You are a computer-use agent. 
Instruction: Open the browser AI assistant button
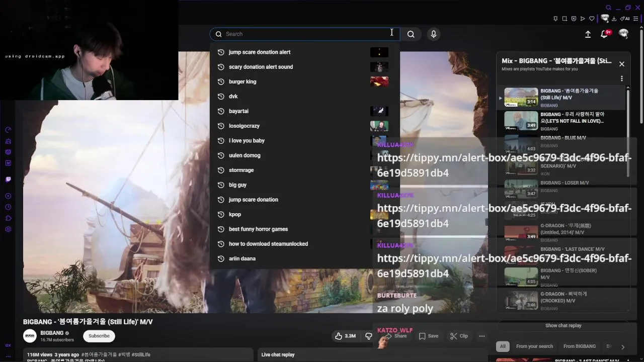[625, 19]
